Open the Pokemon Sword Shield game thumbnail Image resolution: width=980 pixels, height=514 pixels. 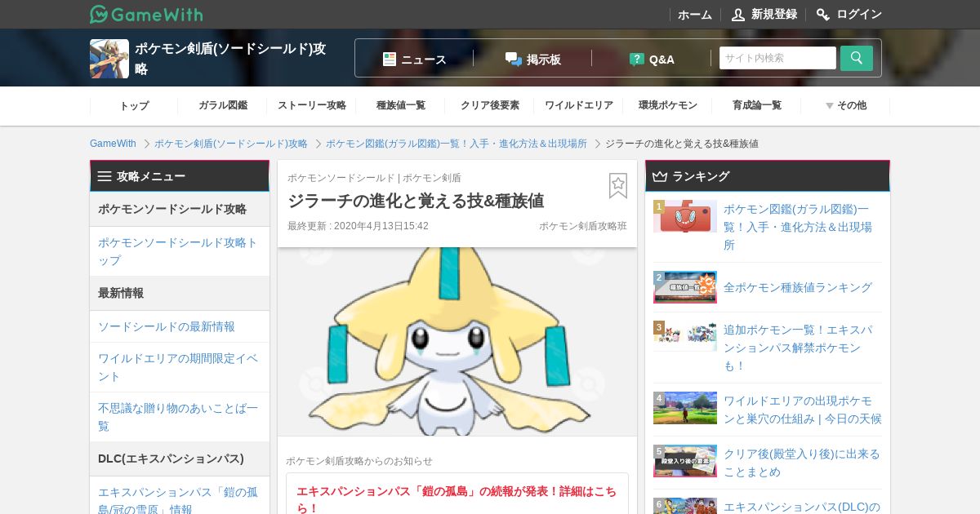(109, 59)
